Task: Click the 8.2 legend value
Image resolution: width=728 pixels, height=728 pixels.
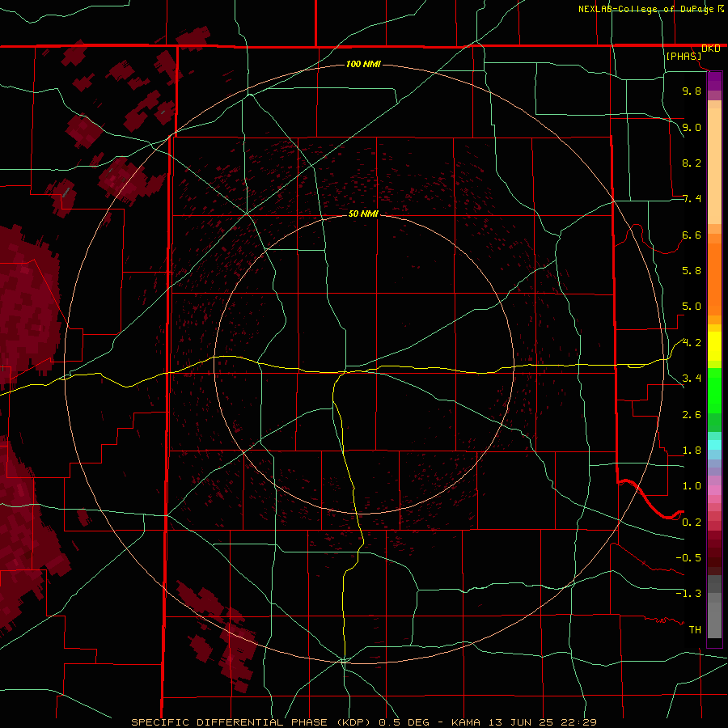Action: (692, 163)
